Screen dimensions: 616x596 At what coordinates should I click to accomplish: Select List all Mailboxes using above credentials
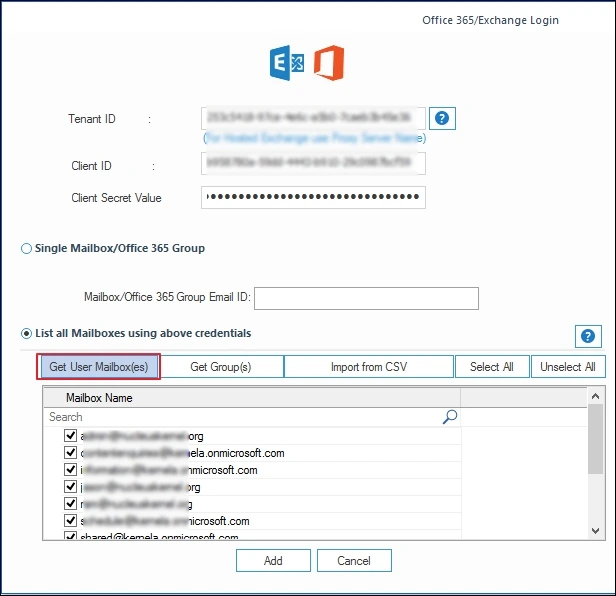click(x=26, y=334)
